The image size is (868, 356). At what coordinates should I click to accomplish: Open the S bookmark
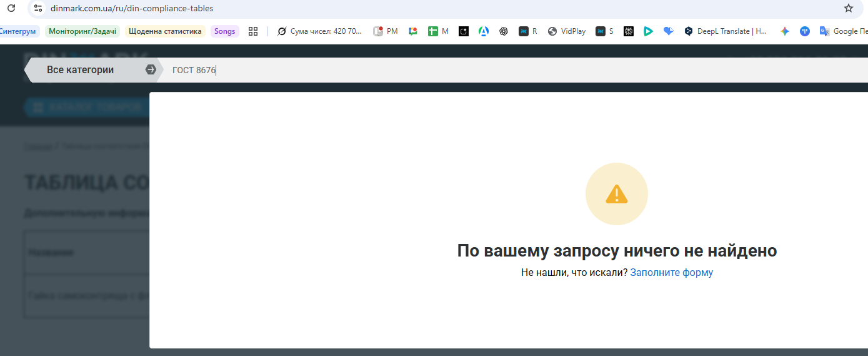605,31
